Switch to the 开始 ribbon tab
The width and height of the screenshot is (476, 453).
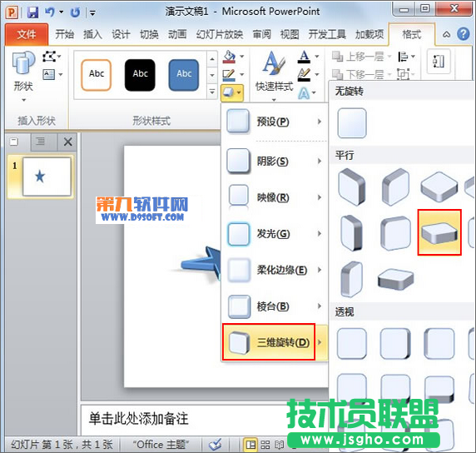pos(64,34)
